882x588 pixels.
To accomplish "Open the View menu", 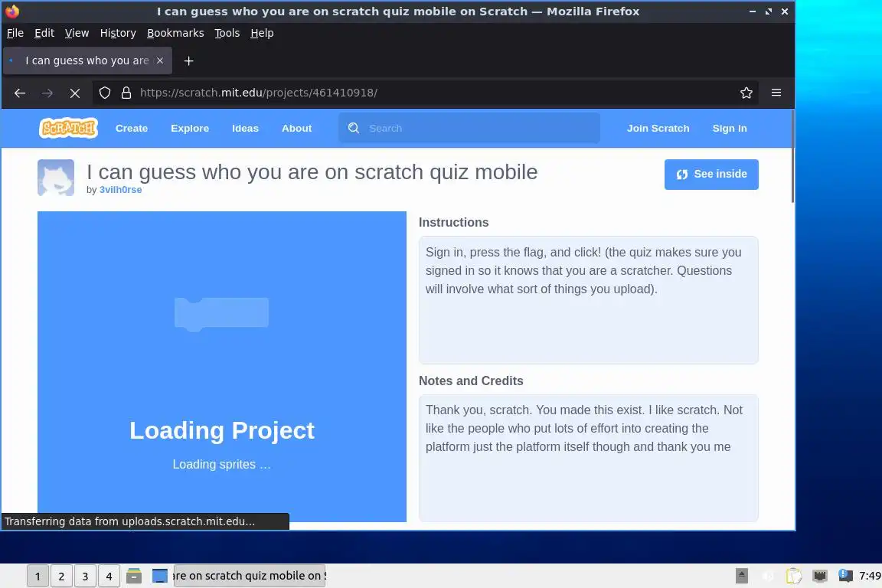I will [77, 33].
